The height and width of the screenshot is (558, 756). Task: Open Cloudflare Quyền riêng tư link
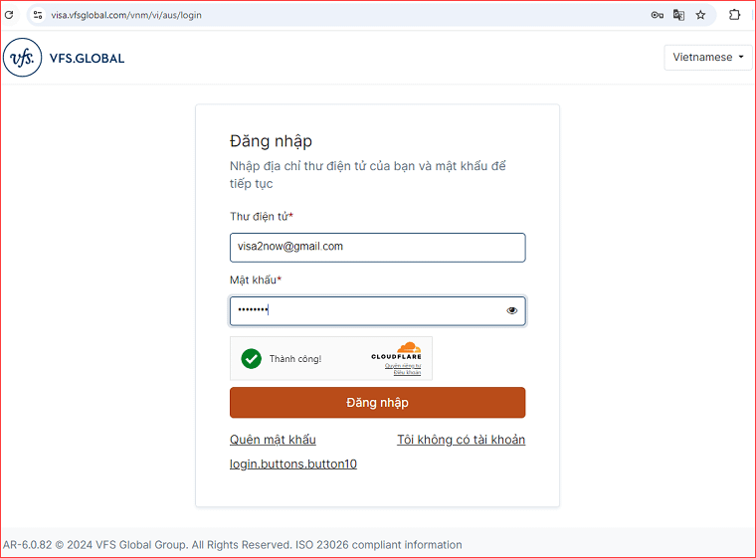pos(403,365)
